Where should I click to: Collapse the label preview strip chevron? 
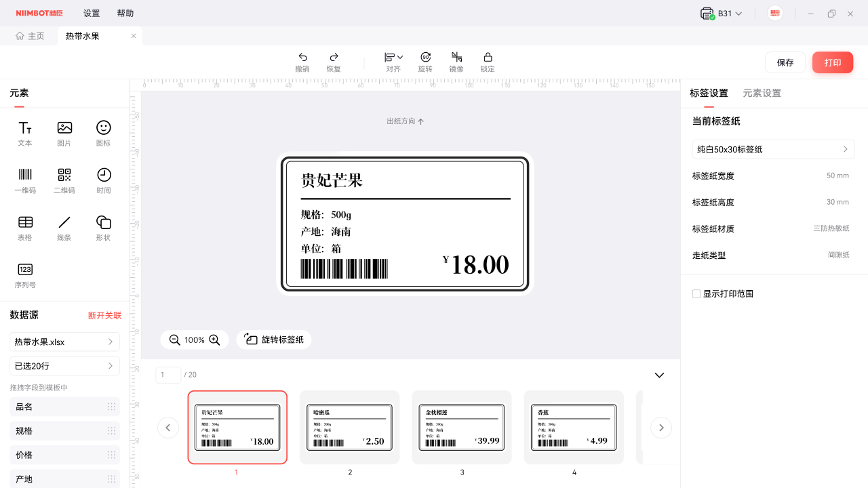click(659, 375)
